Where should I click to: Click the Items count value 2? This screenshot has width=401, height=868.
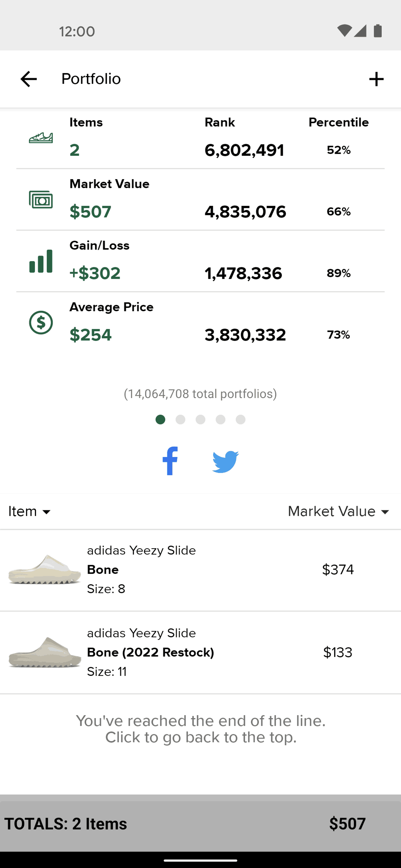point(75,150)
